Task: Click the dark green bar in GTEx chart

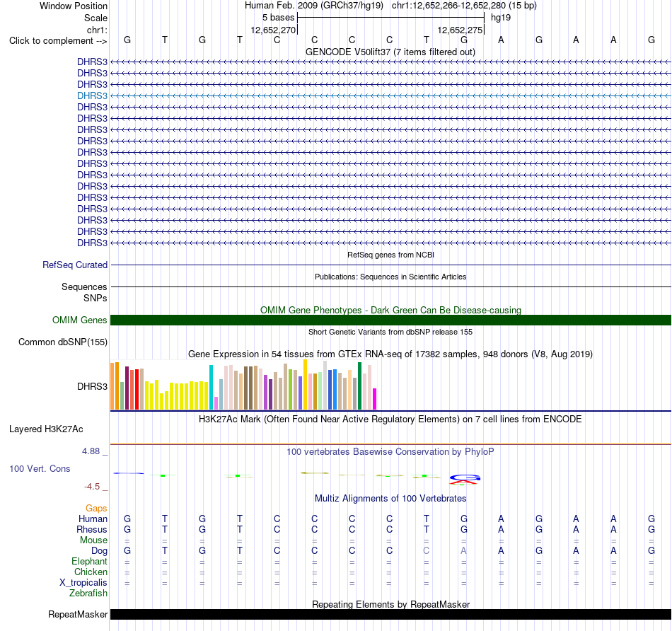Action: coord(359,386)
